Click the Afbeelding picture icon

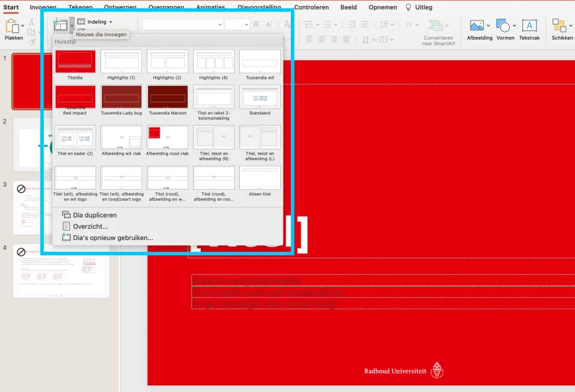(477, 25)
